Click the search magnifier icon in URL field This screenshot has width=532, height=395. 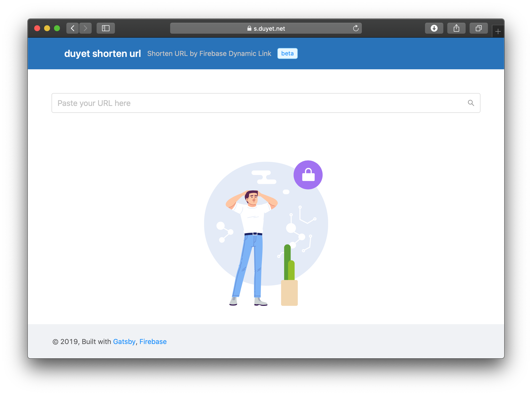tap(471, 103)
